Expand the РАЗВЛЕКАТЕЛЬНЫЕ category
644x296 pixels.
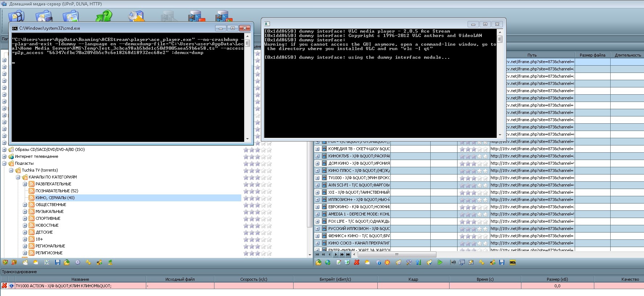pyautogui.click(x=25, y=184)
